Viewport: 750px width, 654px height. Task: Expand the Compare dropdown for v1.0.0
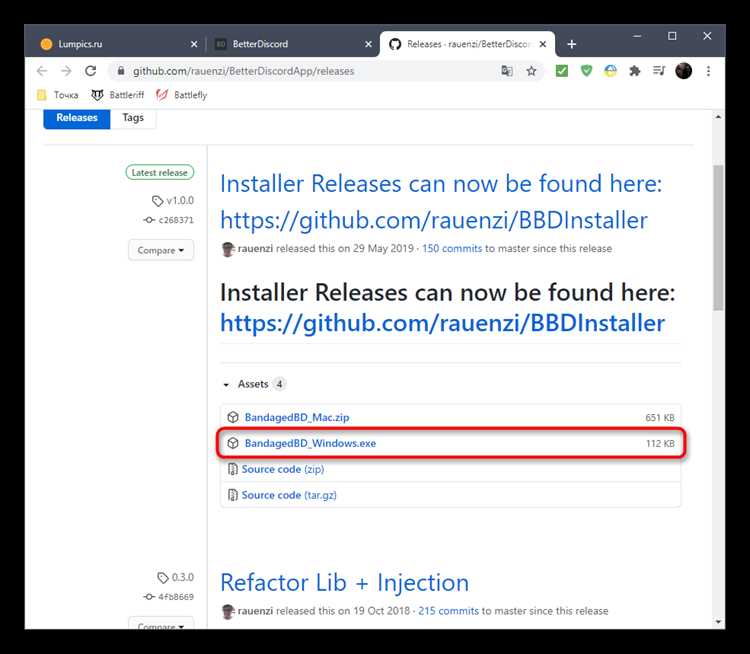(x=161, y=250)
